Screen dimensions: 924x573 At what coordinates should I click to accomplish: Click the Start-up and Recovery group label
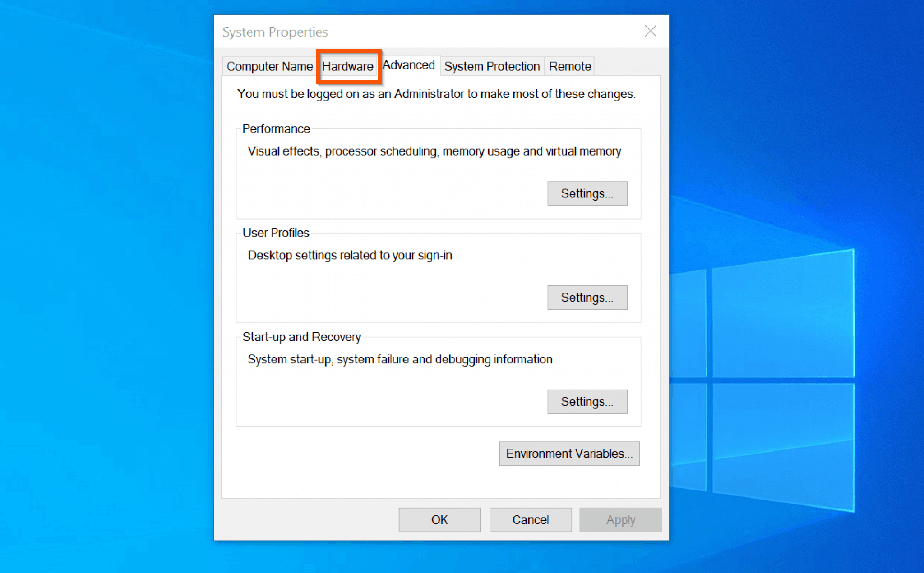pos(302,337)
